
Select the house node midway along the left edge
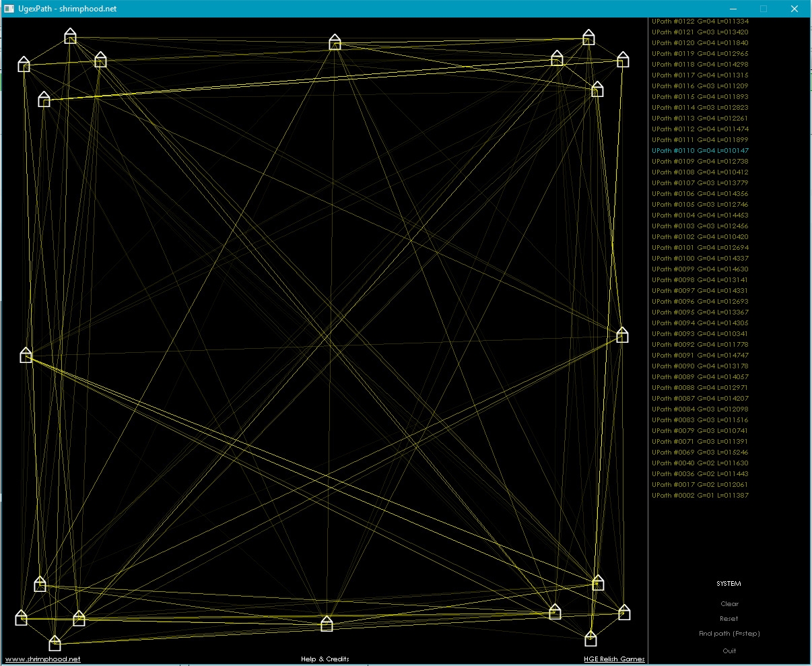point(26,355)
